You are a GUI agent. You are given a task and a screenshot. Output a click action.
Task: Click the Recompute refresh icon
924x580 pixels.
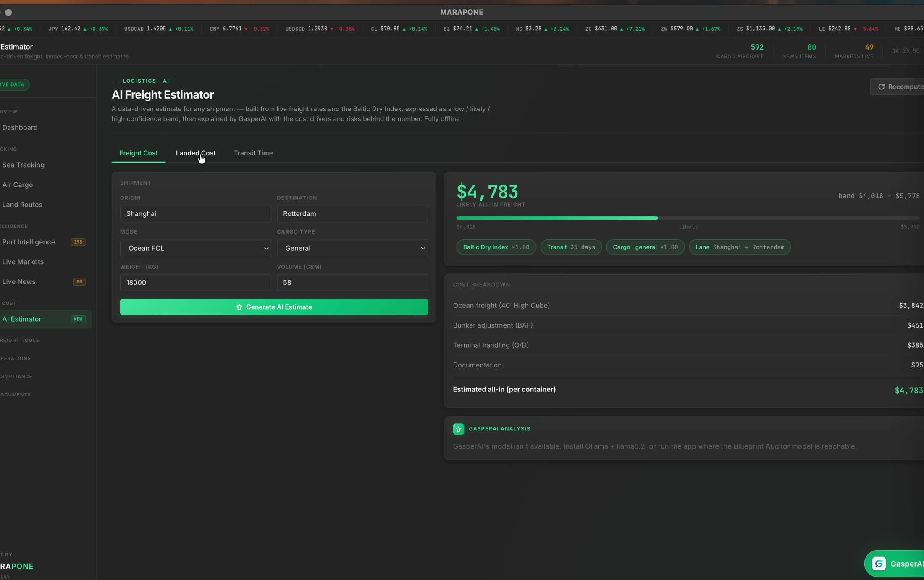pos(881,87)
